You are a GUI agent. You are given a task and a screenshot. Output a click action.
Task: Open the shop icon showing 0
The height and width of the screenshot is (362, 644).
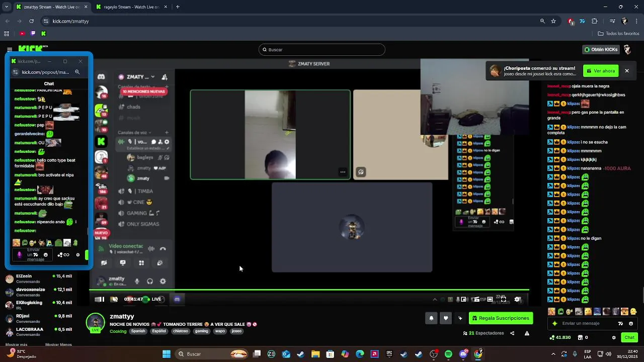583,337
